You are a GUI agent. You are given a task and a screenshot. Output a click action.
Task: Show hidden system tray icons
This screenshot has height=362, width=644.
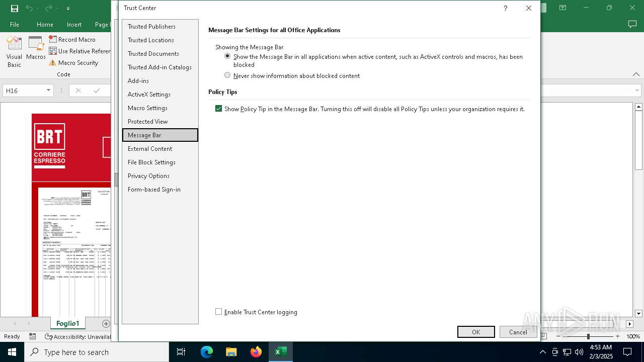542,352
